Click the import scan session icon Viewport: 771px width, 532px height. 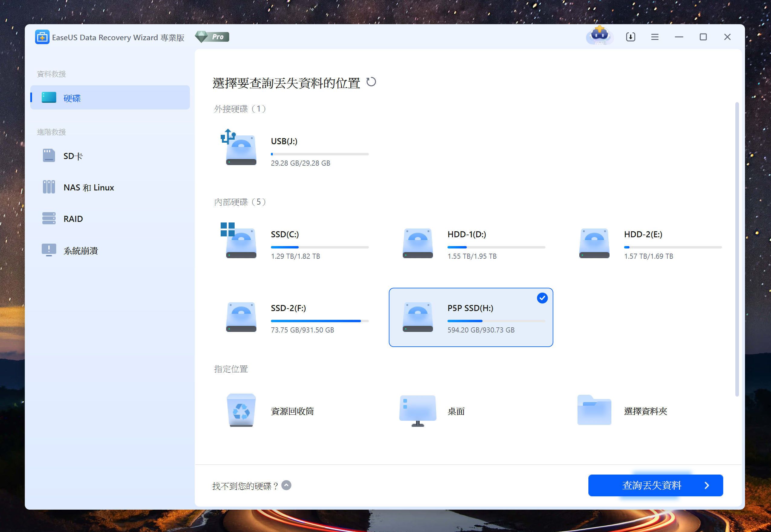point(630,37)
